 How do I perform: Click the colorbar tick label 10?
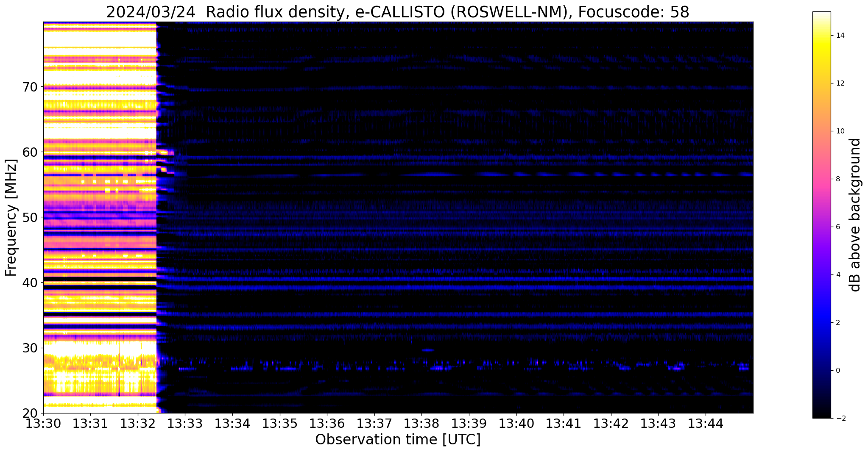840,131
